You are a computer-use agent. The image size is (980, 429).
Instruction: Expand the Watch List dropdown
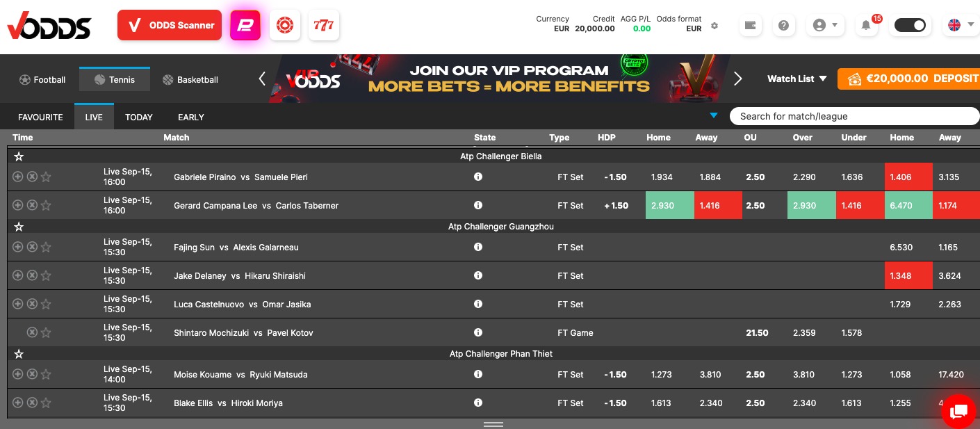click(797, 79)
